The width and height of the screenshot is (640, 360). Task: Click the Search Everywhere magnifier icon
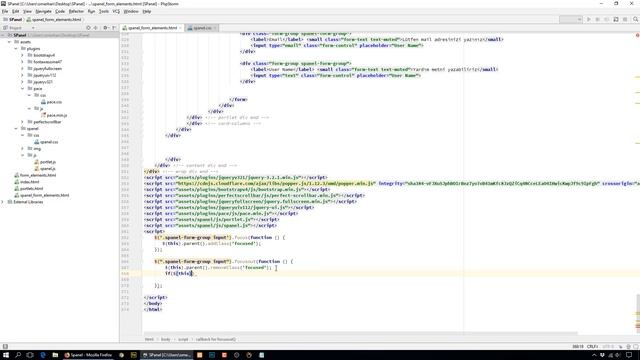tap(636, 19)
